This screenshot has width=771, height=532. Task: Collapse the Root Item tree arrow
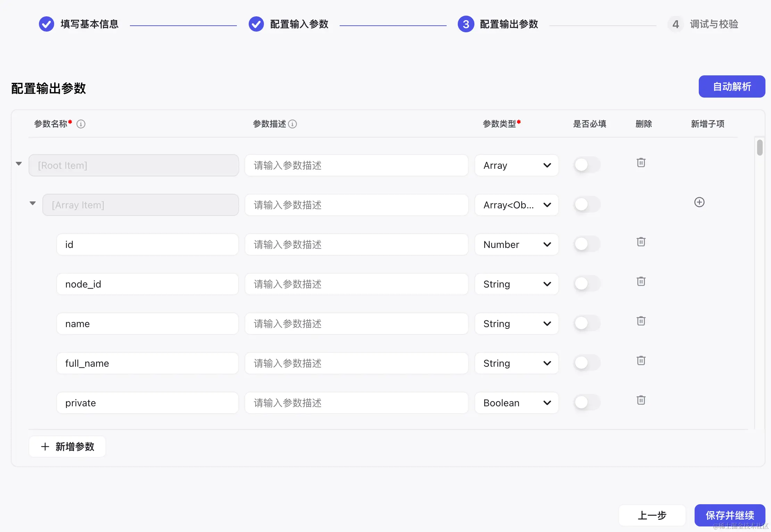pos(19,164)
